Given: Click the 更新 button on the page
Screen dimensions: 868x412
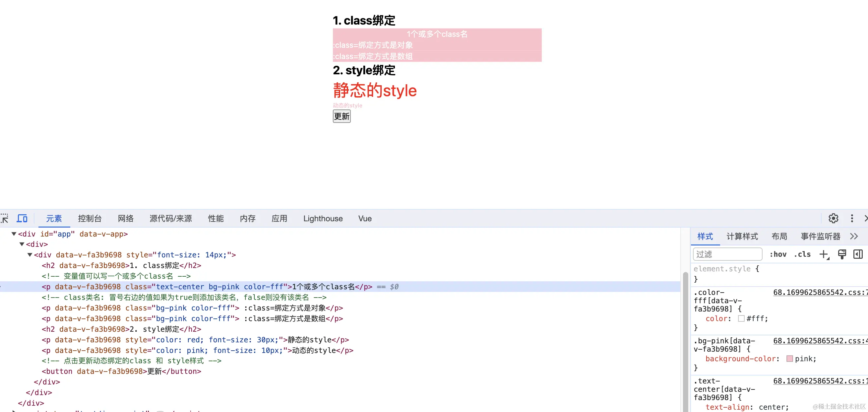Looking at the screenshot, I should click(341, 116).
